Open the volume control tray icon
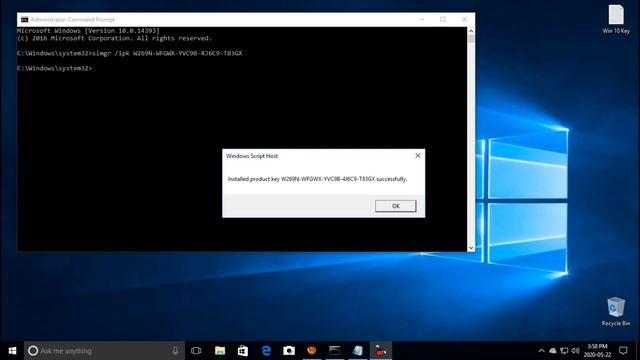 (x=576, y=351)
